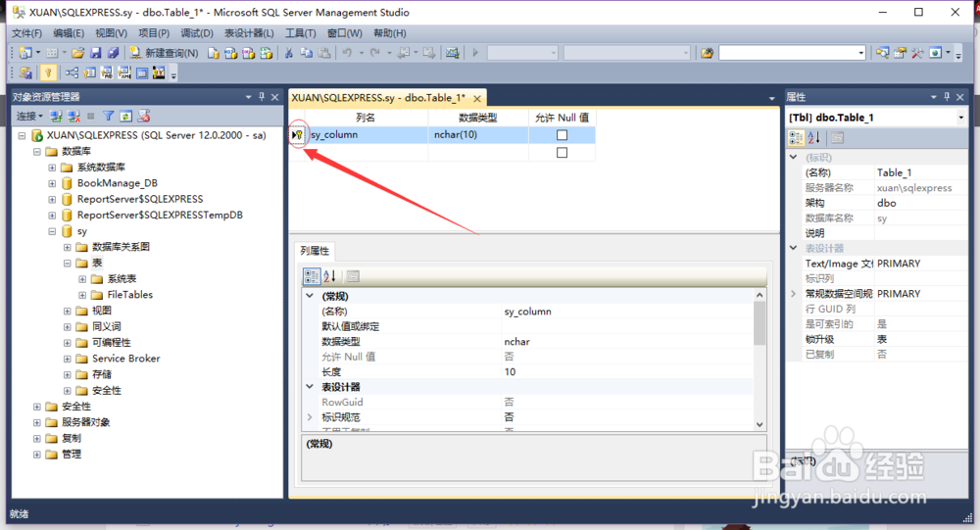Open the [Tbl] dbo.Table_1 object dropdown
The height and width of the screenshot is (530, 980).
click(x=960, y=118)
